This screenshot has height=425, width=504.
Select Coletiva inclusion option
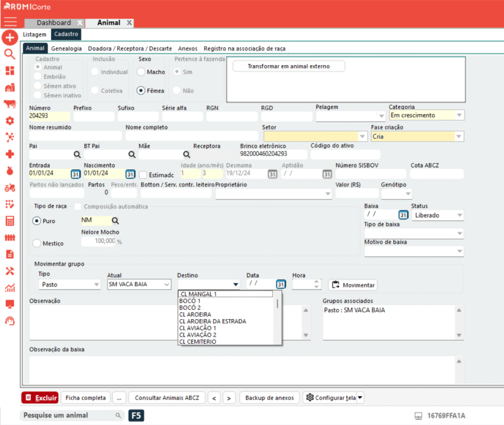tap(95, 91)
